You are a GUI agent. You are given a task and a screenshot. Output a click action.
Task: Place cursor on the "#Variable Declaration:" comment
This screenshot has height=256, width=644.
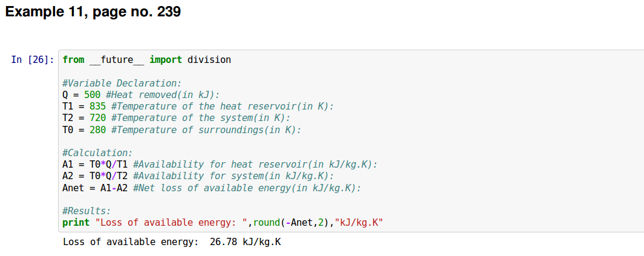(122, 83)
